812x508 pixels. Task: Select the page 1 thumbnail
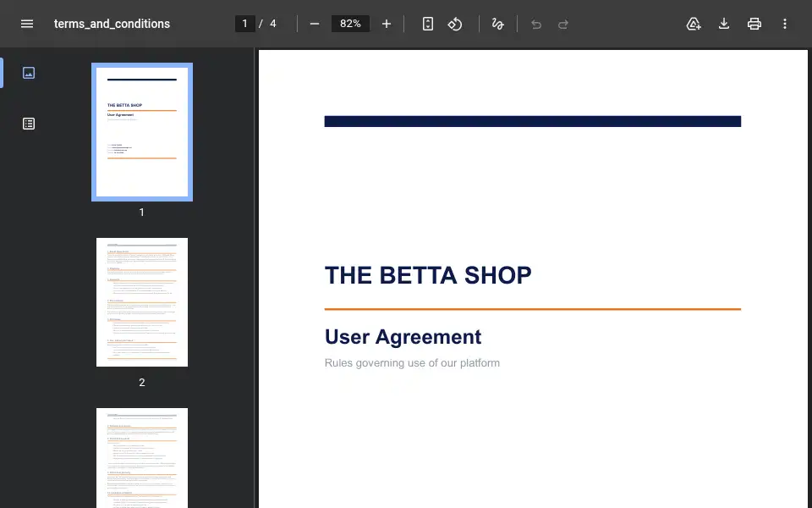(x=142, y=132)
